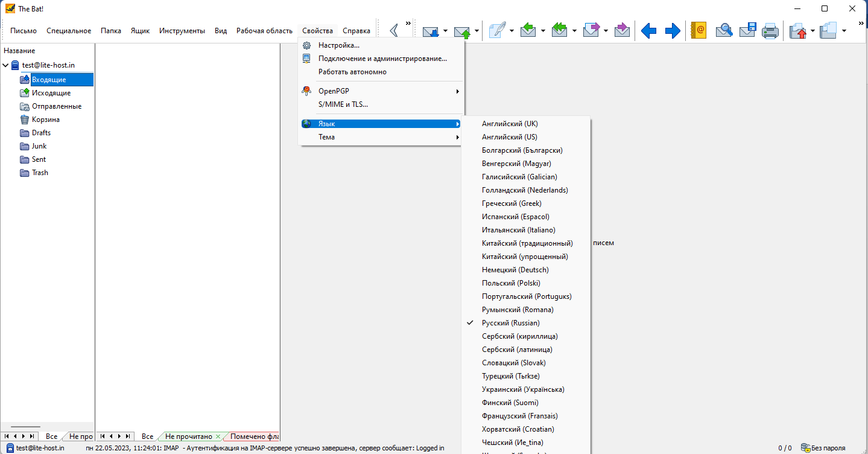Open the Письмо menu

coord(24,31)
